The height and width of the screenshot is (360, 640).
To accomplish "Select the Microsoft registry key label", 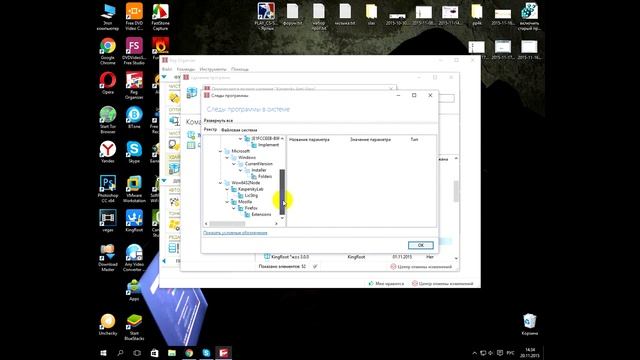I will (240, 151).
